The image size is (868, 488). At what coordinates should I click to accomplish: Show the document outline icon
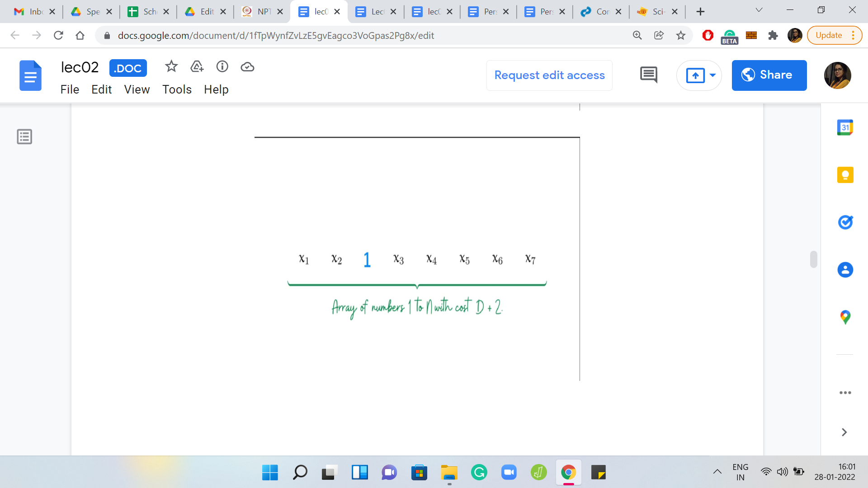point(24,136)
